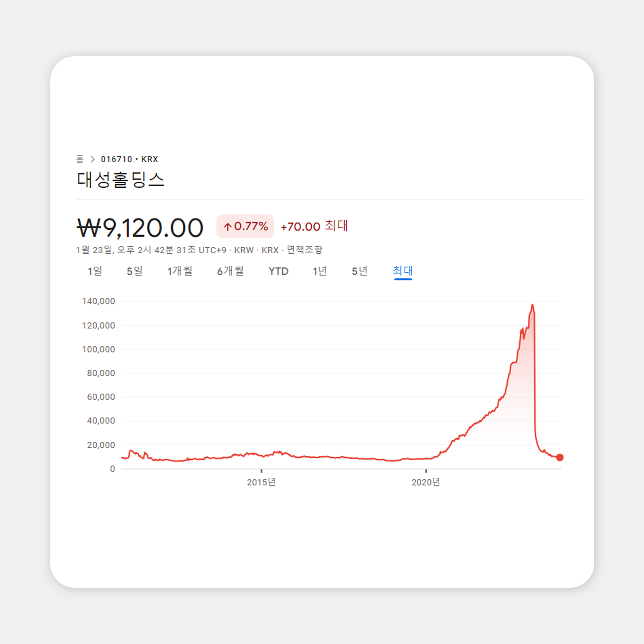Click the +70.00 최대 change text
Image resolution: width=644 pixels, height=644 pixels.
coord(314,226)
